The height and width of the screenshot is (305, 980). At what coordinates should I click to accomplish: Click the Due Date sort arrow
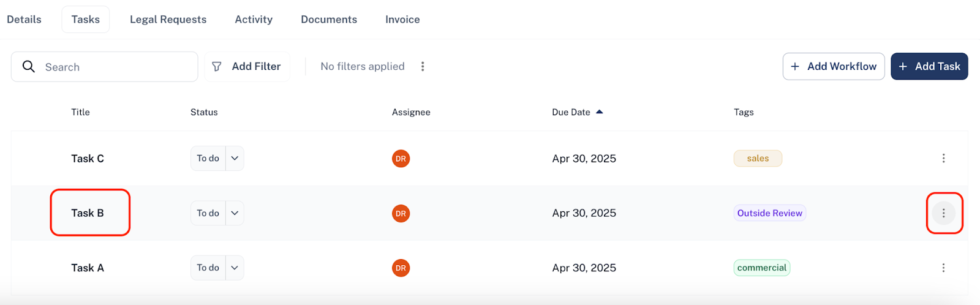600,112
